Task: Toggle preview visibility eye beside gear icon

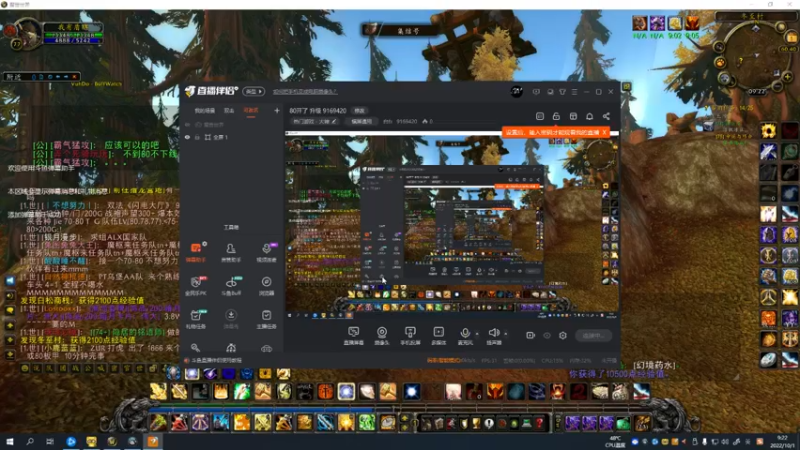Action: coord(547,335)
